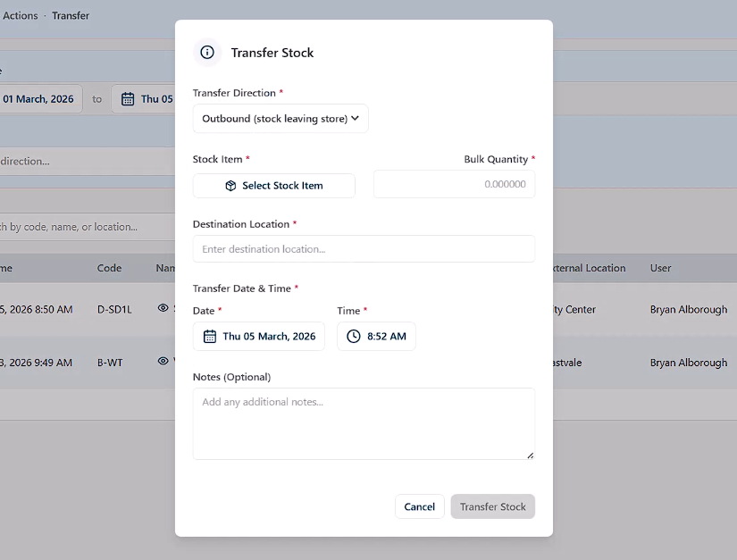The height and width of the screenshot is (560, 737).
Task: Focus the Bulk Quantity input field
Action: coord(454,185)
